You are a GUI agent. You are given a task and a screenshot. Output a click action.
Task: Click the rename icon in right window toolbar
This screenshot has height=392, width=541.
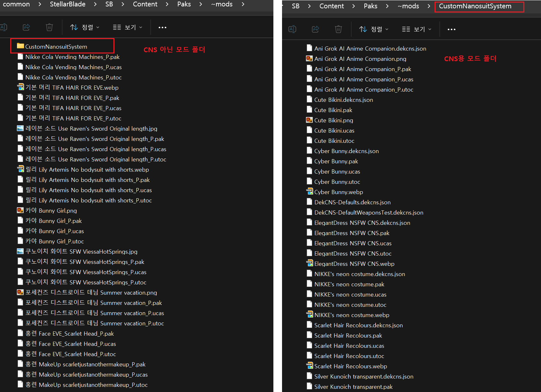pyautogui.click(x=292, y=29)
